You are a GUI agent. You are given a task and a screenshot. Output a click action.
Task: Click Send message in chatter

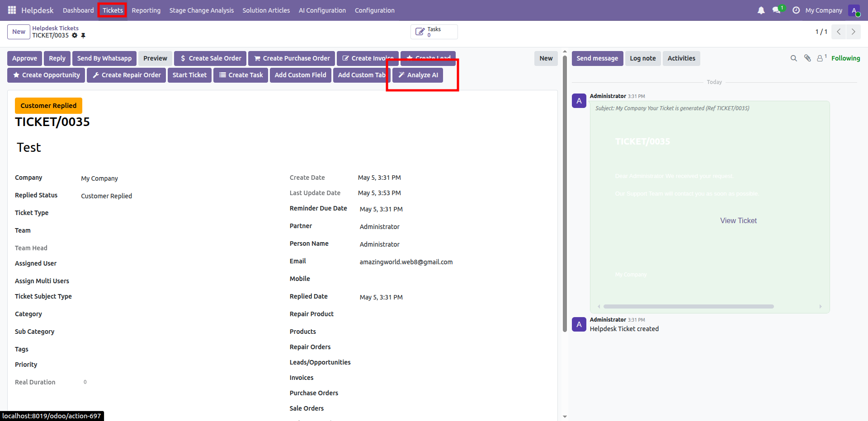[597, 58]
